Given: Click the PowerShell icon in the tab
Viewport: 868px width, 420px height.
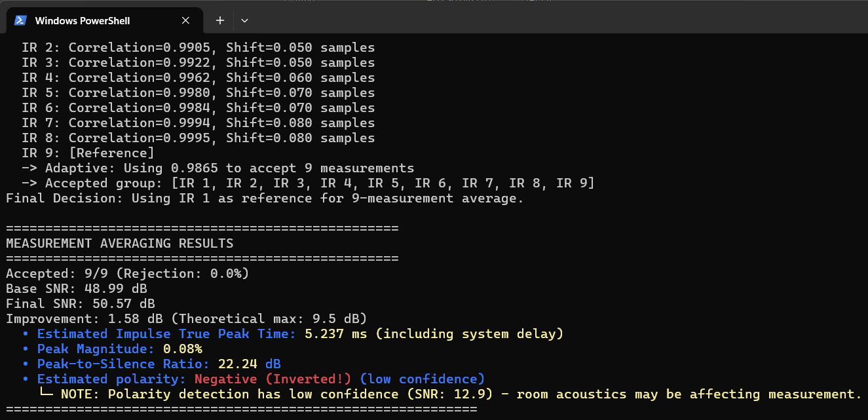Looking at the screenshot, I should pos(20,20).
